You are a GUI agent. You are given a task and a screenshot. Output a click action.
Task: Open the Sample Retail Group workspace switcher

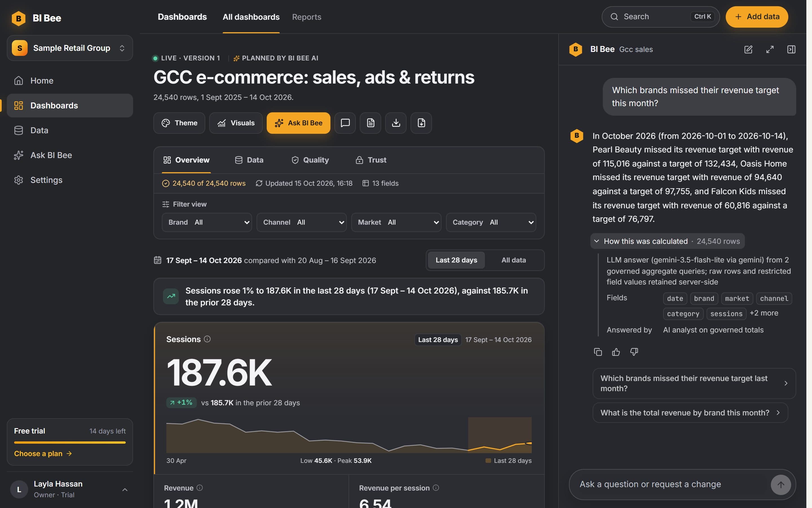coord(70,48)
